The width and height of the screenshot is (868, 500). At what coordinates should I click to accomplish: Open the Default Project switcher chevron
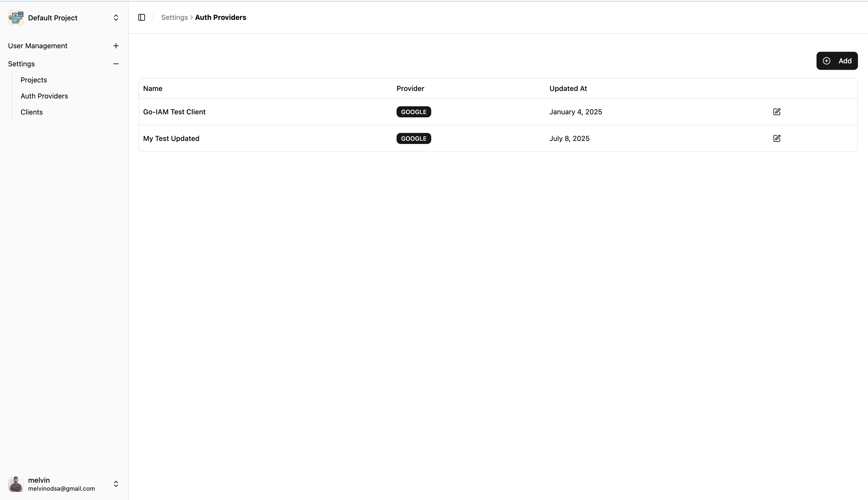(x=116, y=18)
